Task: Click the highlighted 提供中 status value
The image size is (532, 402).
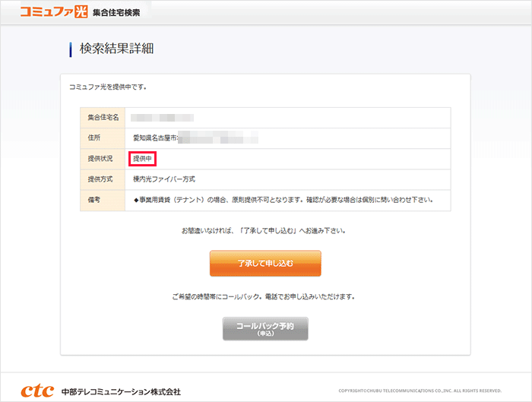Action: 143,159
